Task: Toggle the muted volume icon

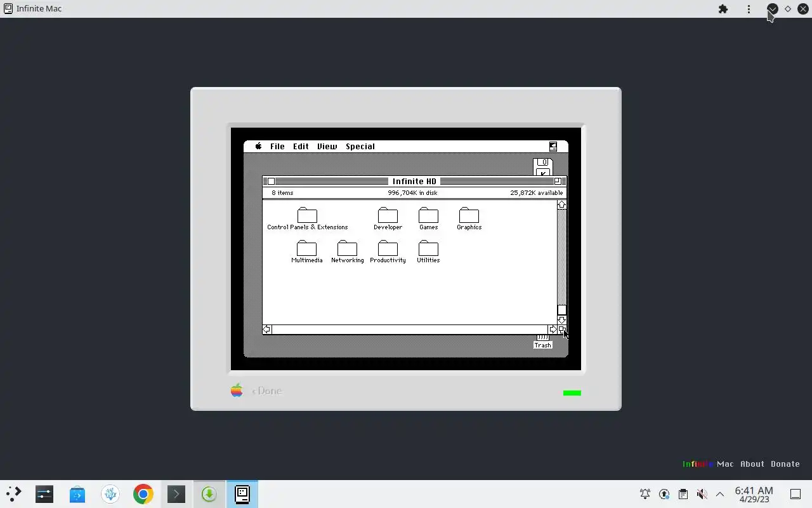Action: [702, 494]
